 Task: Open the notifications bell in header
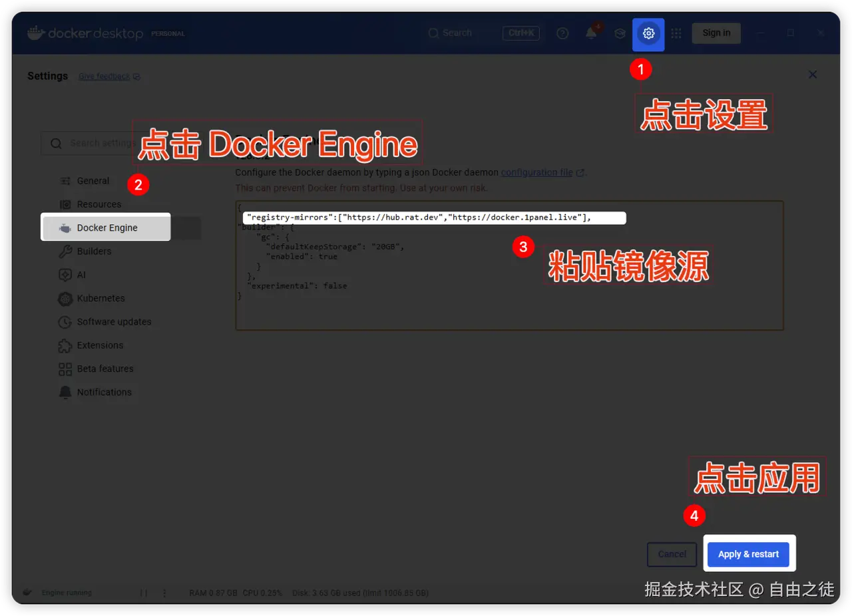(591, 33)
